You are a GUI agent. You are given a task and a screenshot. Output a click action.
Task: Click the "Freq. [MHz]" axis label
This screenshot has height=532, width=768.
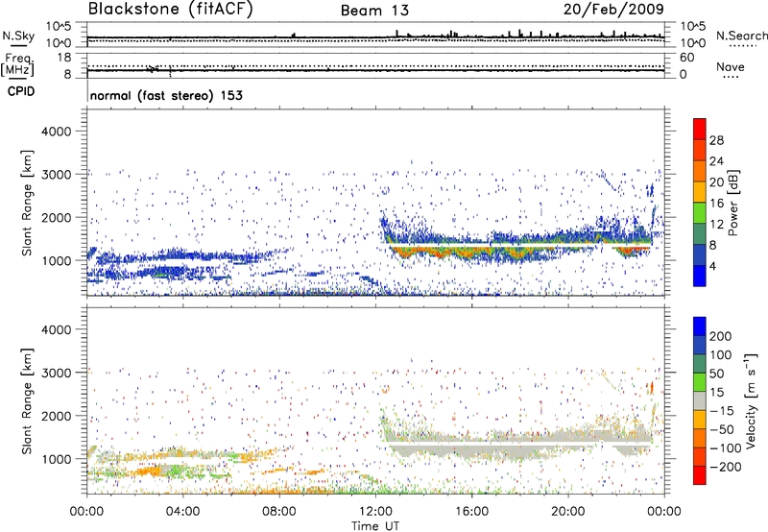tap(18, 65)
